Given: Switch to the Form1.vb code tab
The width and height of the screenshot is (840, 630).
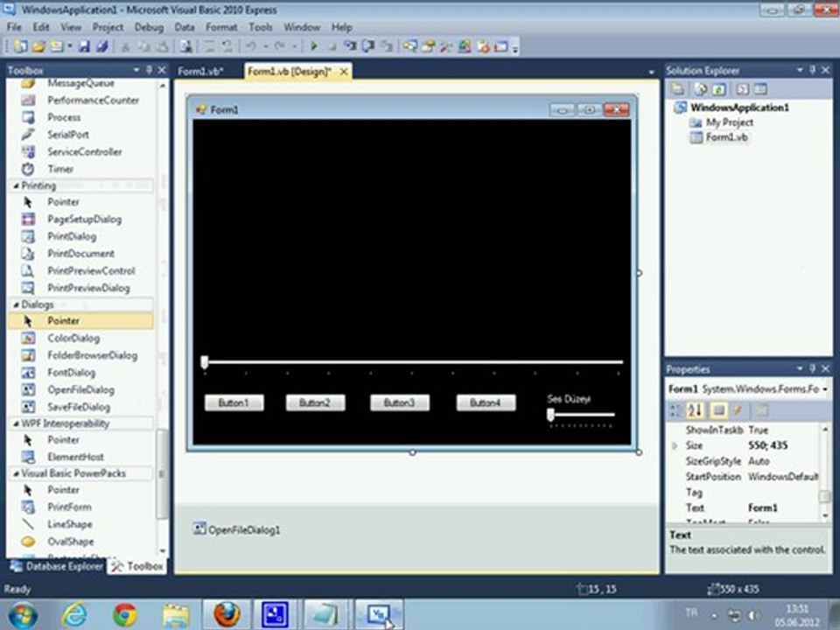Looking at the screenshot, I should (x=201, y=72).
